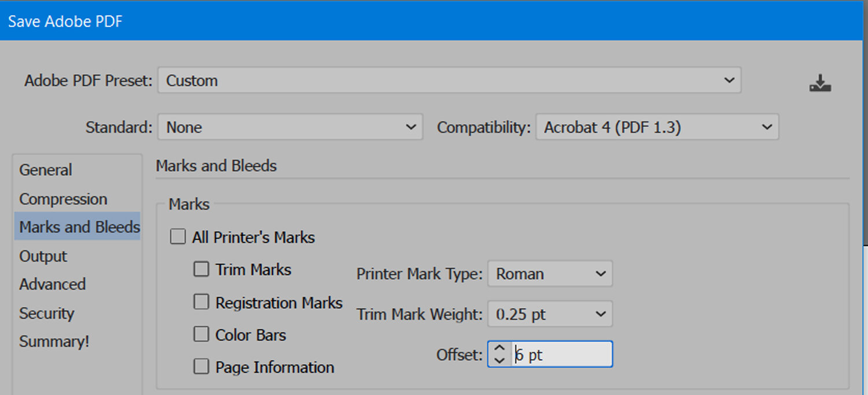Open Printer Mark Type dropdown
This screenshot has width=868, height=395.
[550, 274]
